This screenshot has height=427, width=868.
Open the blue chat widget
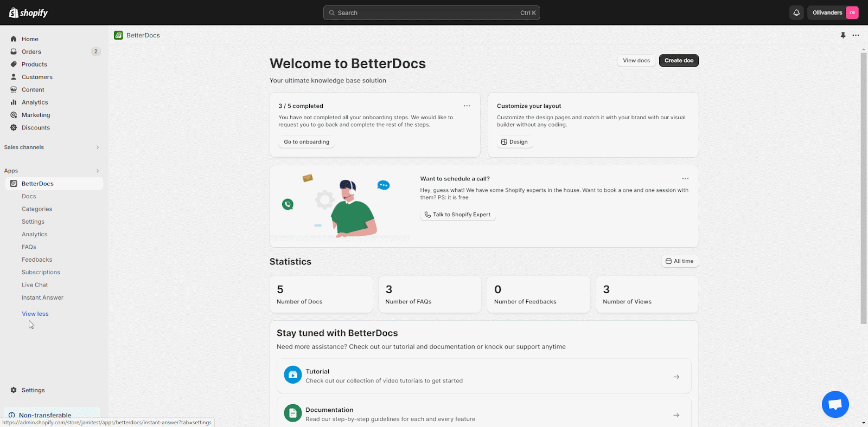pyautogui.click(x=835, y=404)
